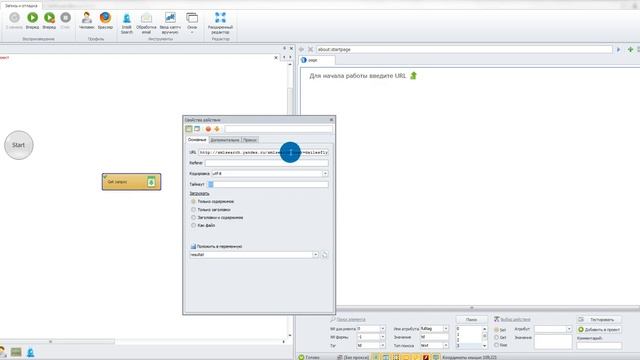Select the Get action radio button
640x360 pixels.
pos(496,338)
